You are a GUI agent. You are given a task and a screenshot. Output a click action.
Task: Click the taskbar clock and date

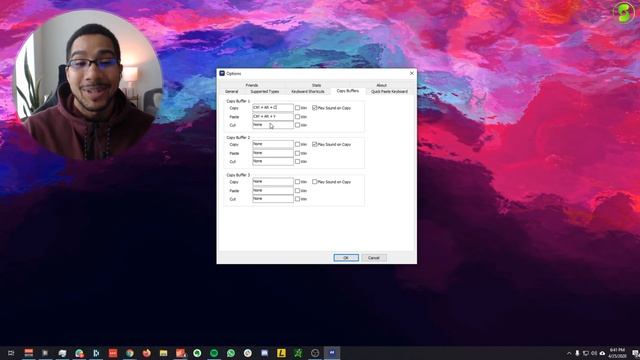click(x=618, y=353)
